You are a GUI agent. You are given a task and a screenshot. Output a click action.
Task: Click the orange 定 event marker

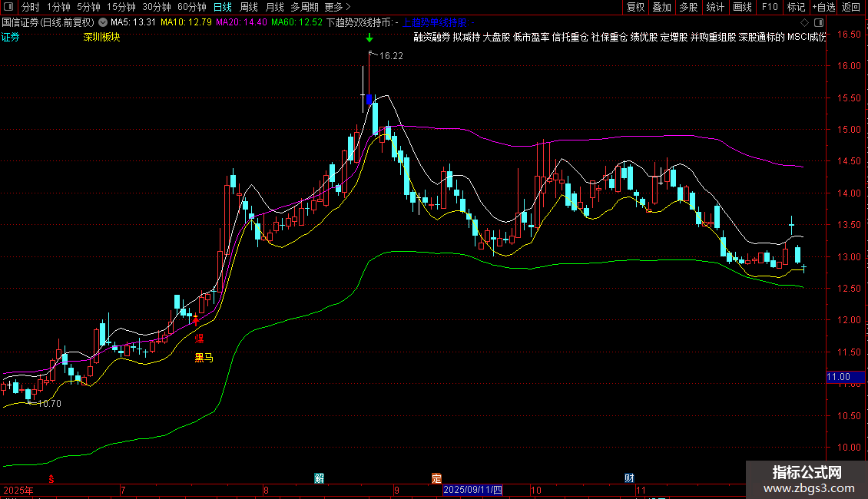(x=436, y=478)
